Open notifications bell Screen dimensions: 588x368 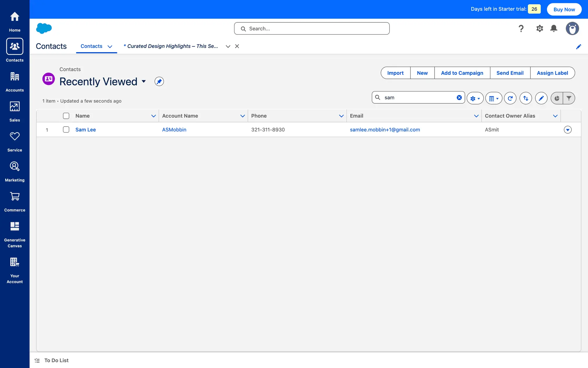point(553,29)
